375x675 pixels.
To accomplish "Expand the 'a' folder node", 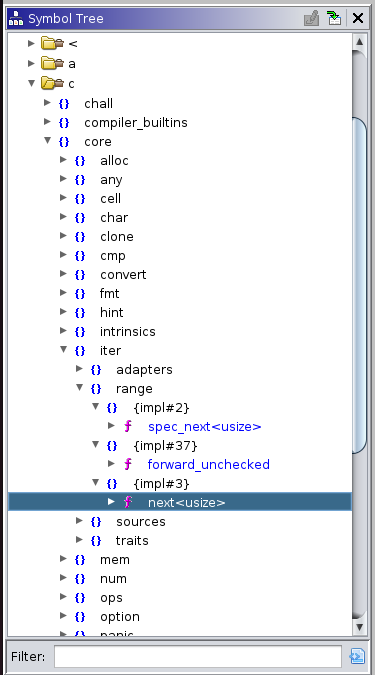I will pyautogui.click(x=31, y=63).
